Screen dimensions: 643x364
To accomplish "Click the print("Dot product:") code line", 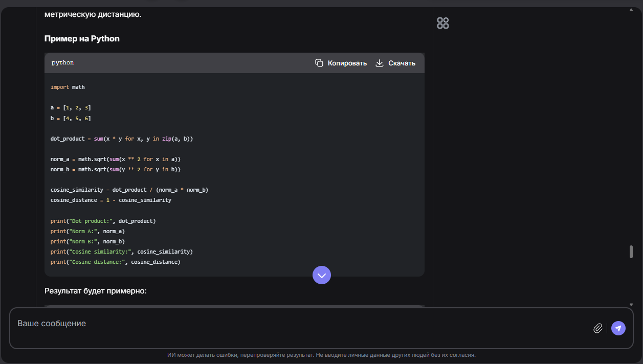I will (103, 221).
